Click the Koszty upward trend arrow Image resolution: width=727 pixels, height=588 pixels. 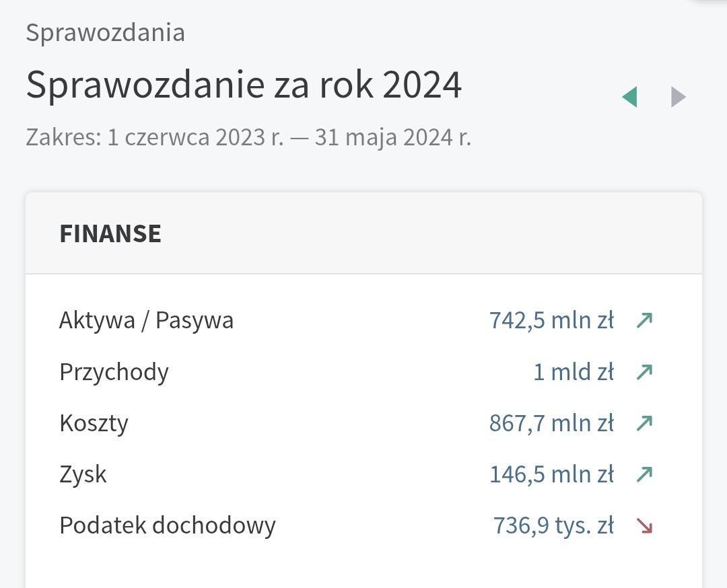644,423
